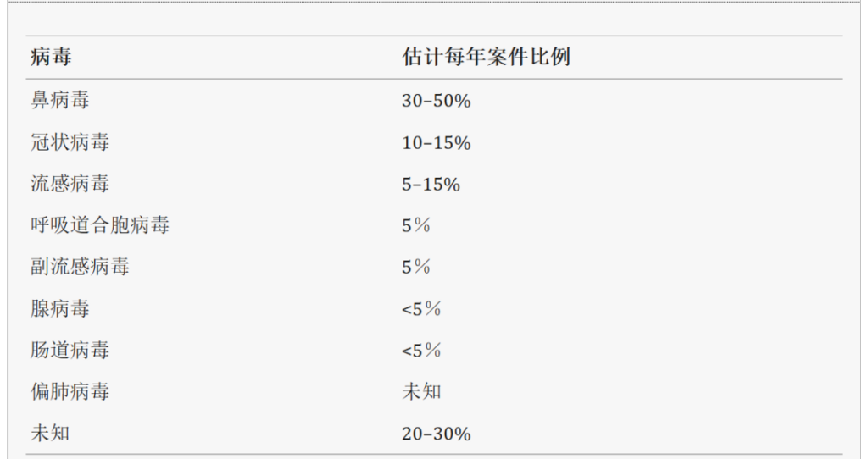Click 未知 in the 偏肺病毒 row
The image size is (868, 459).
[x=421, y=391]
